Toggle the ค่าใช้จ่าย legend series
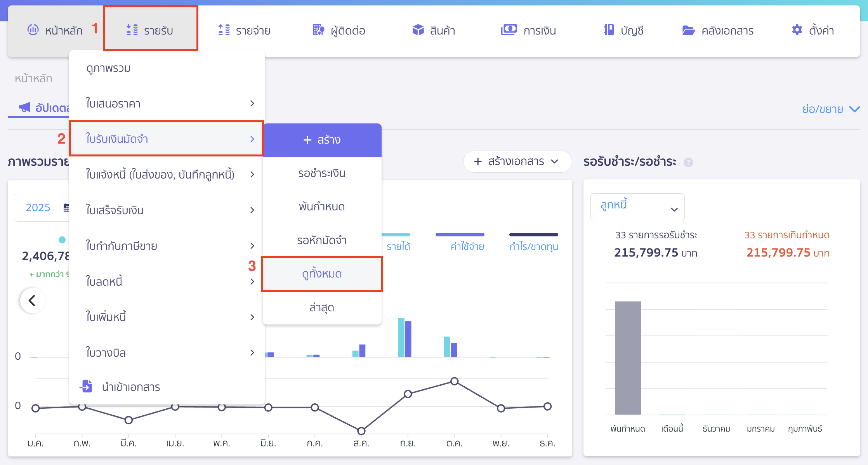 coord(467,246)
